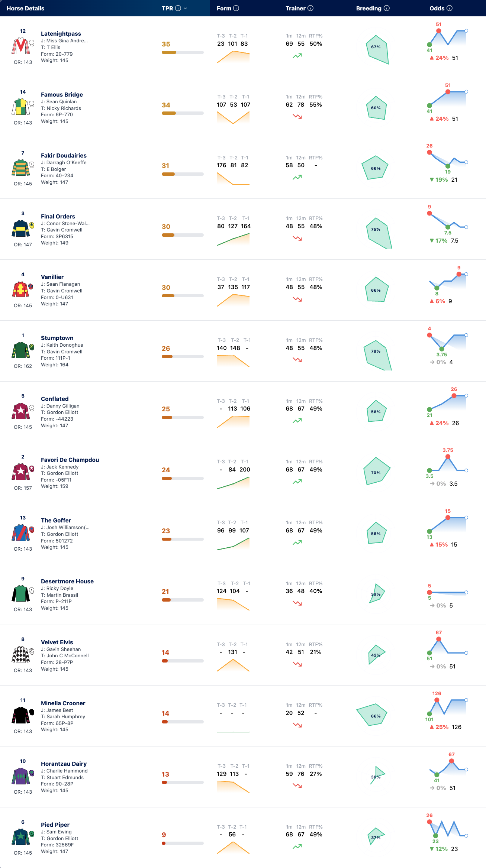Image resolution: width=486 pixels, height=868 pixels.
Task: Click the Breeding info icon
Action: click(x=387, y=8)
